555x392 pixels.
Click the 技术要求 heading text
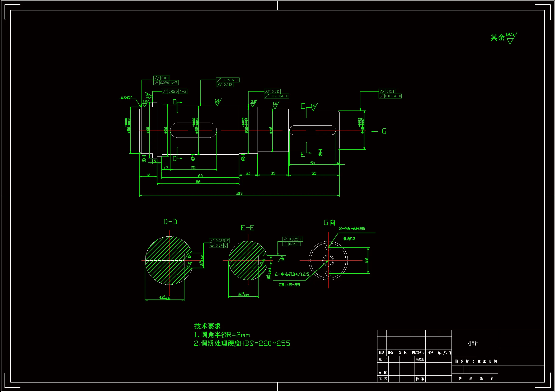[x=207, y=326]
